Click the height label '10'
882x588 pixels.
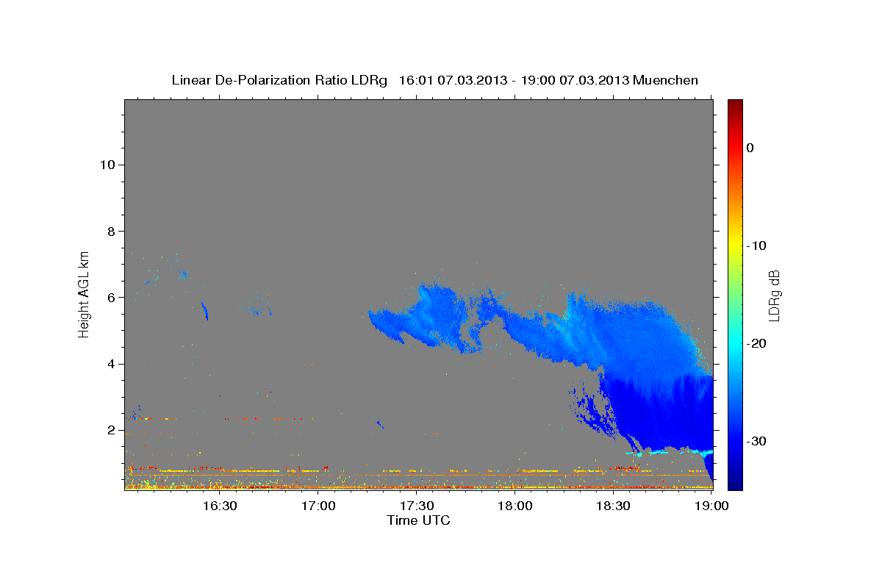[x=107, y=165]
